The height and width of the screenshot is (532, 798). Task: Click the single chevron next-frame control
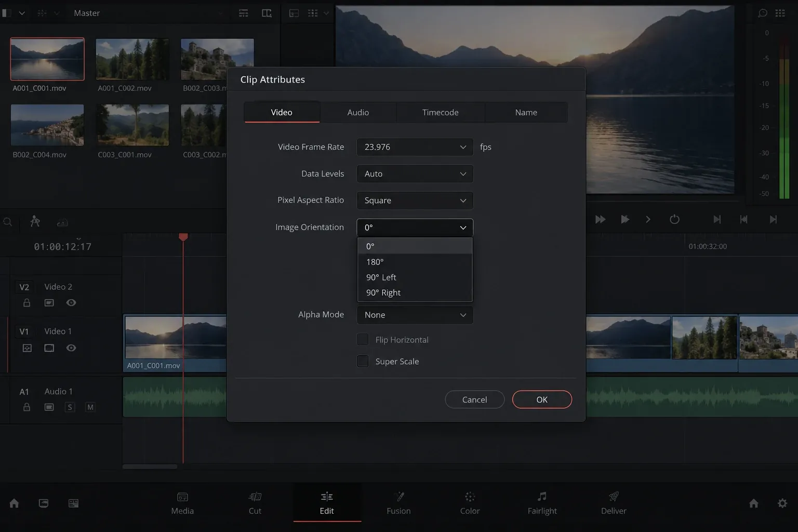pos(648,219)
